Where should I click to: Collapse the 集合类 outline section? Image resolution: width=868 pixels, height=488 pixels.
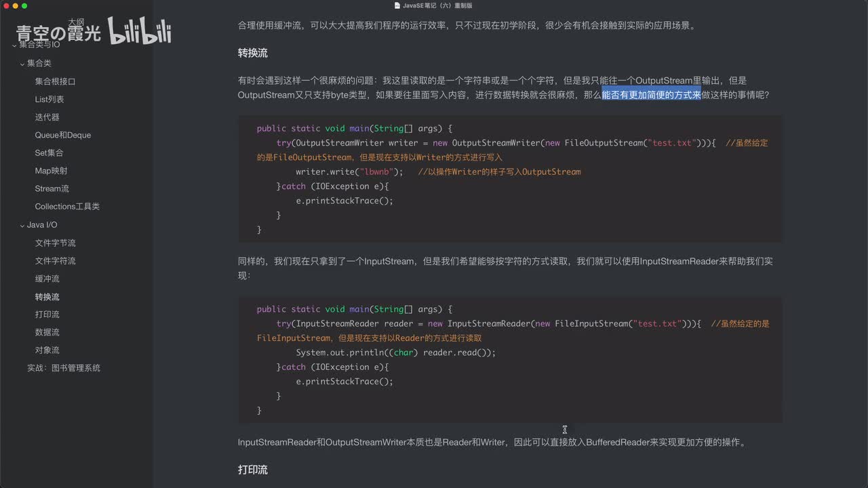pyautogui.click(x=22, y=64)
